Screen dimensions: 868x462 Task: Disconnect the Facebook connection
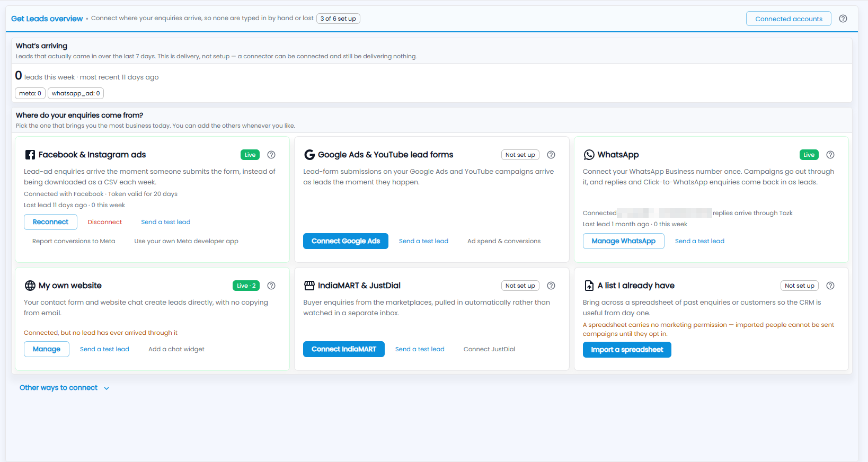point(105,222)
